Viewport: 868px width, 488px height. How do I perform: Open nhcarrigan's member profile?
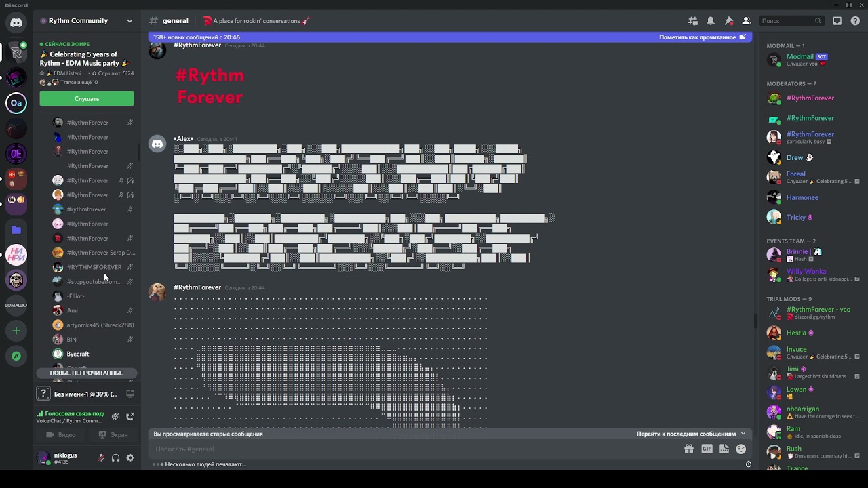tap(810, 412)
